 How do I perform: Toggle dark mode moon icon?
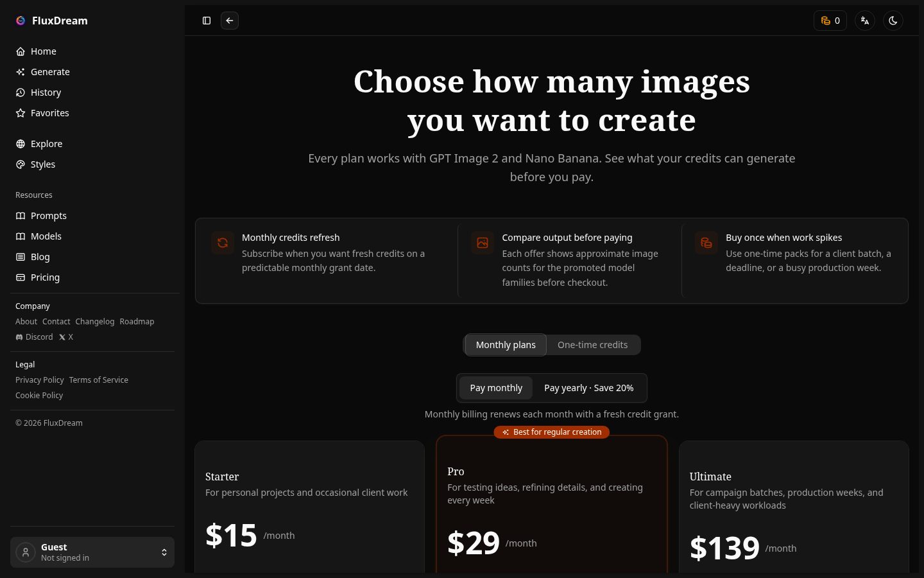(893, 21)
